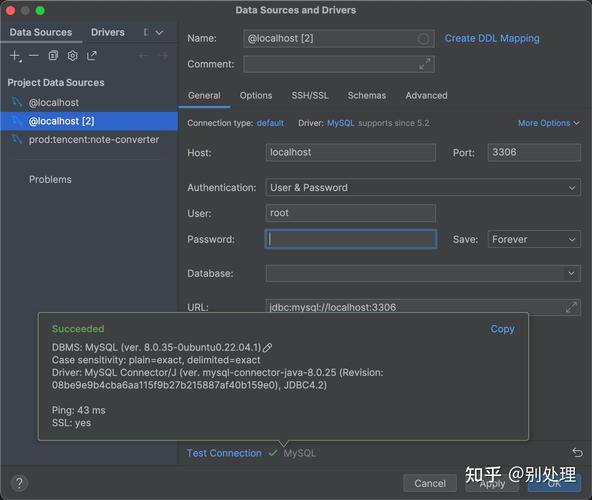The height and width of the screenshot is (500, 592).
Task: Open the Save password dropdown
Action: click(x=534, y=239)
